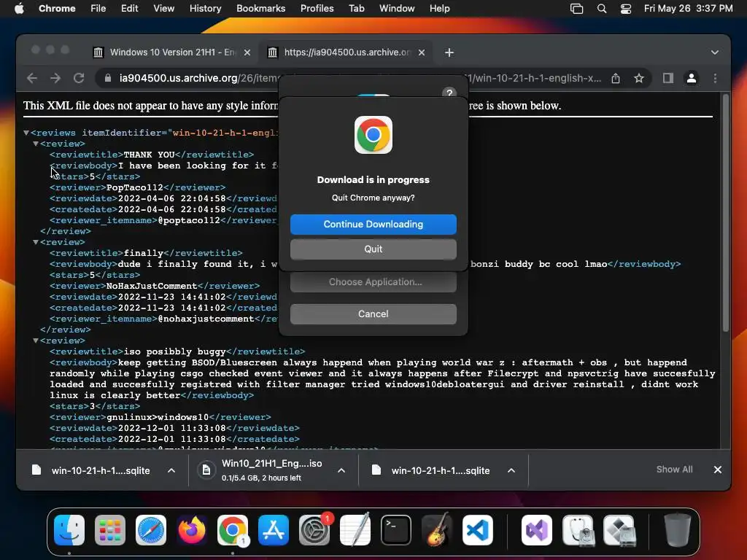The height and width of the screenshot is (560, 747).
Task: Open Trash from Dock
Action: [x=678, y=530]
